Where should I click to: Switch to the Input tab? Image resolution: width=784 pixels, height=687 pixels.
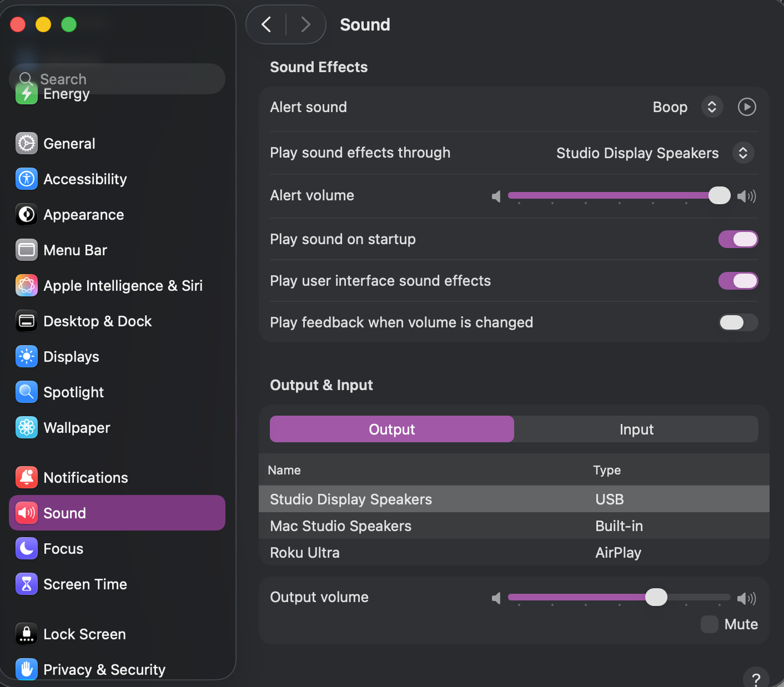pos(636,429)
